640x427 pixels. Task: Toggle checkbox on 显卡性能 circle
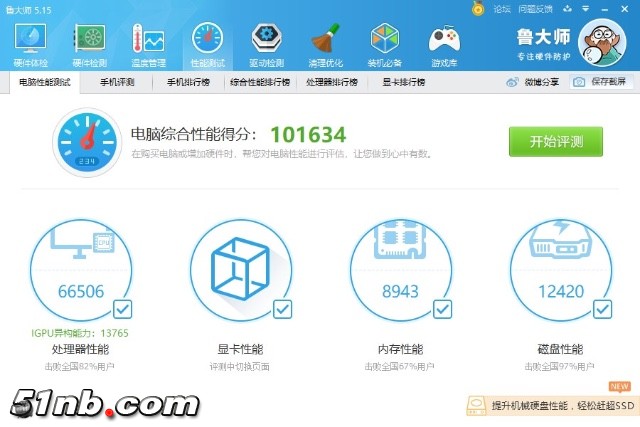pyautogui.click(x=282, y=309)
